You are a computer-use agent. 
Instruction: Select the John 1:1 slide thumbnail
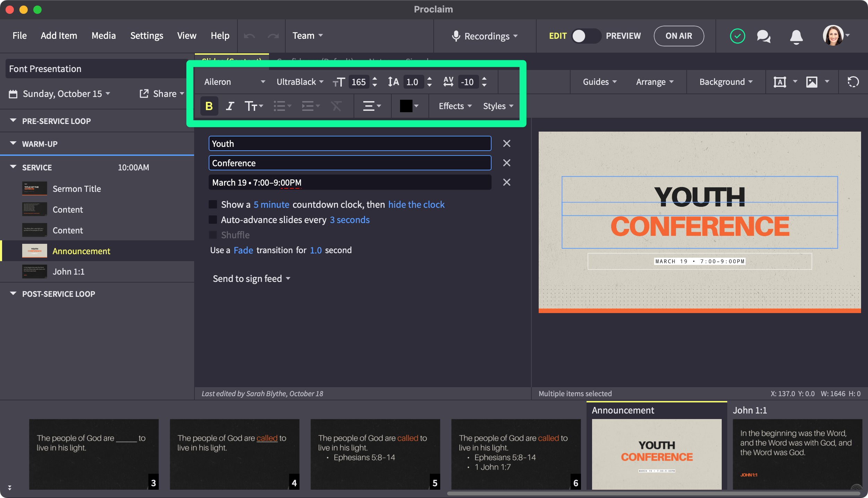(797, 454)
